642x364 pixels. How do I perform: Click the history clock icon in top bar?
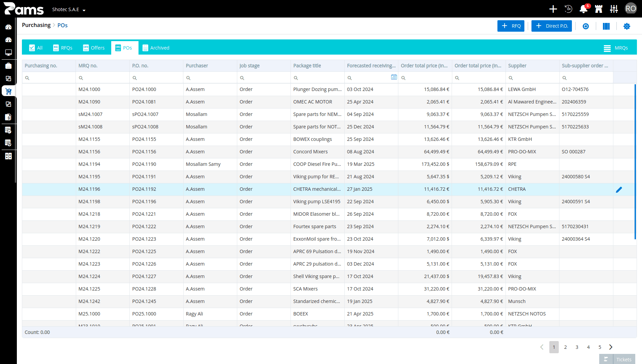(568, 9)
